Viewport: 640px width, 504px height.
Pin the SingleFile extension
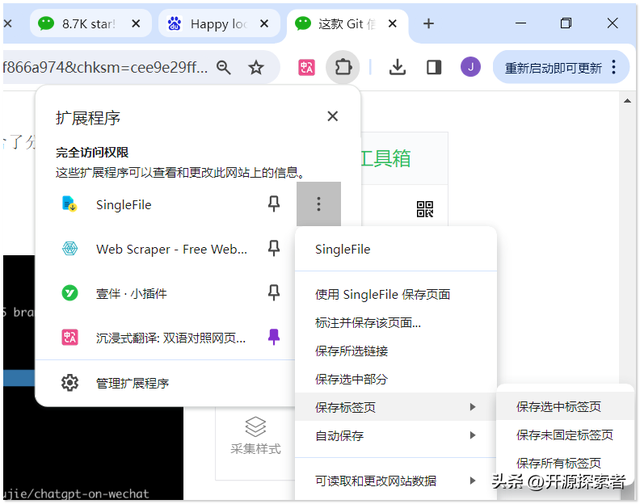(273, 204)
